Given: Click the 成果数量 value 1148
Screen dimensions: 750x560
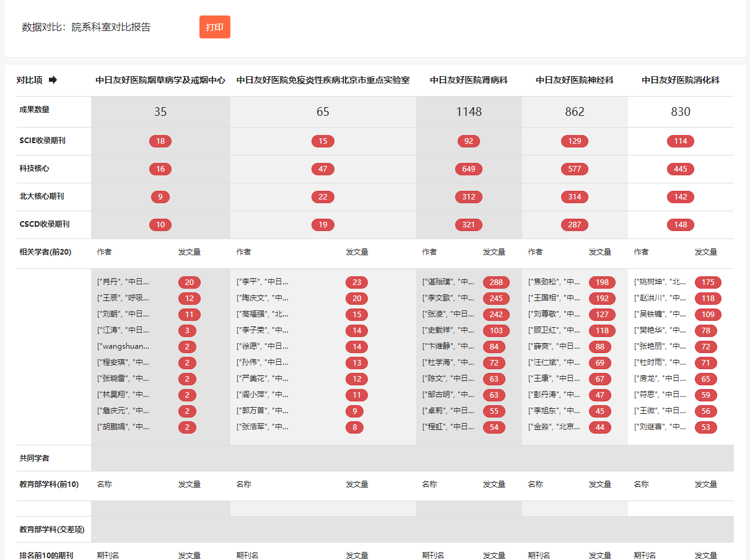Looking at the screenshot, I should click(x=469, y=112).
